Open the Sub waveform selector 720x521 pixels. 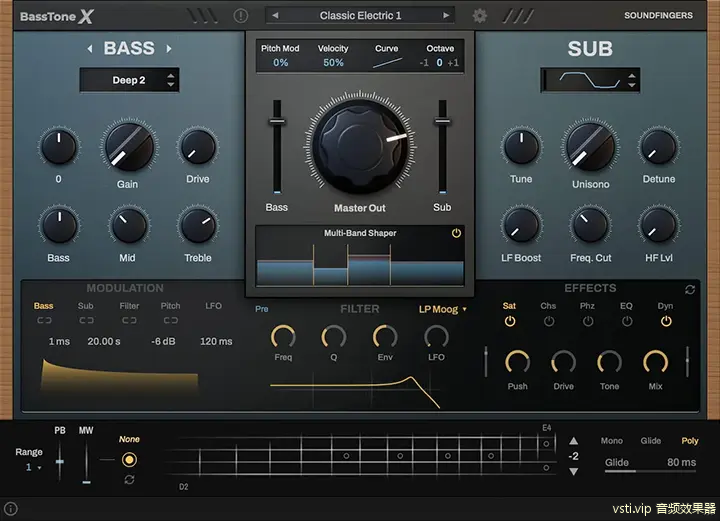tap(590, 80)
